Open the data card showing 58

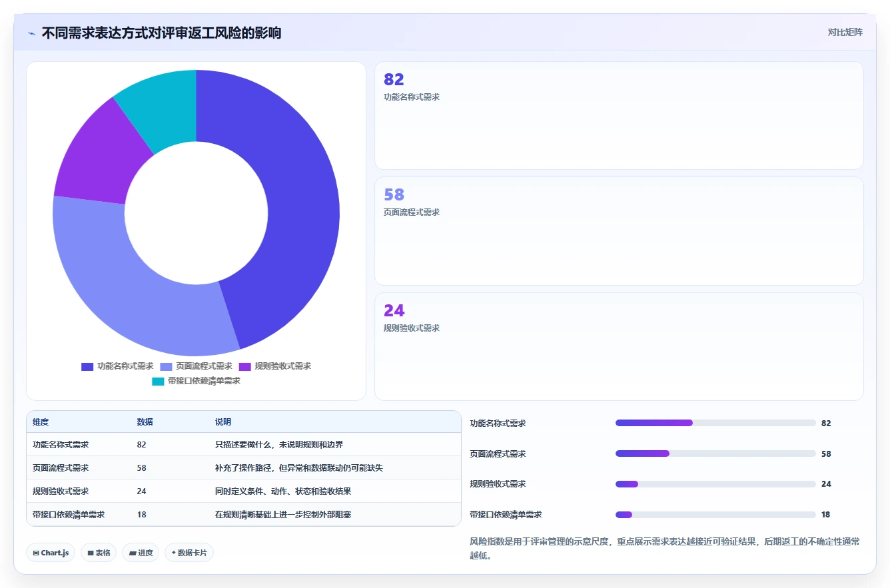(x=619, y=231)
